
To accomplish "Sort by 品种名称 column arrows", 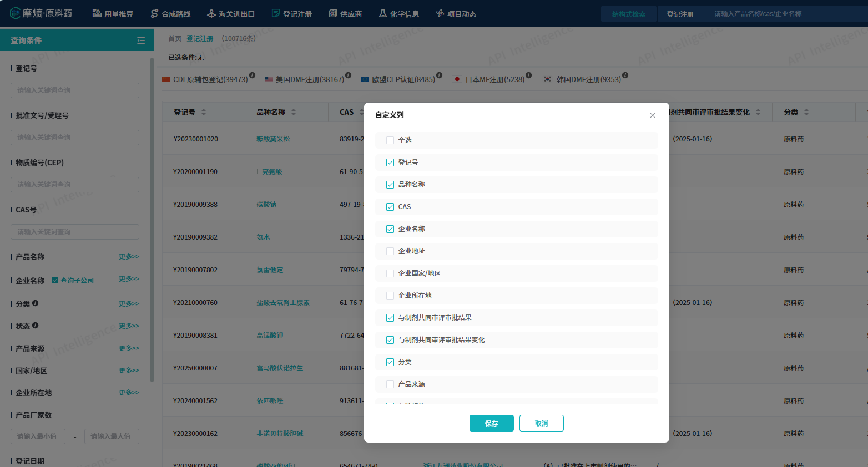I will [294, 112].
